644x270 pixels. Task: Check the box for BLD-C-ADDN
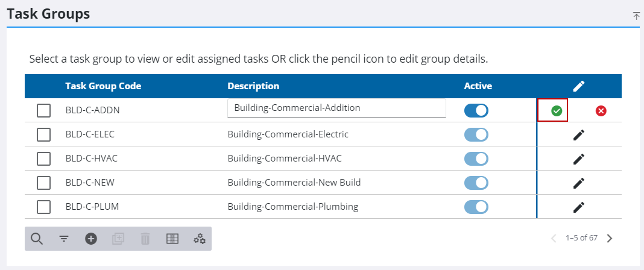point(44,111)
